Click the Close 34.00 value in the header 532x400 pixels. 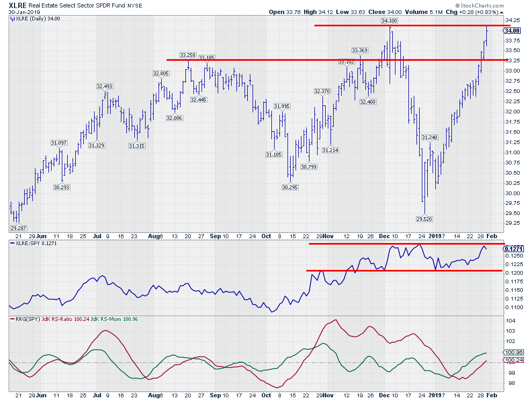pos(385,12)
